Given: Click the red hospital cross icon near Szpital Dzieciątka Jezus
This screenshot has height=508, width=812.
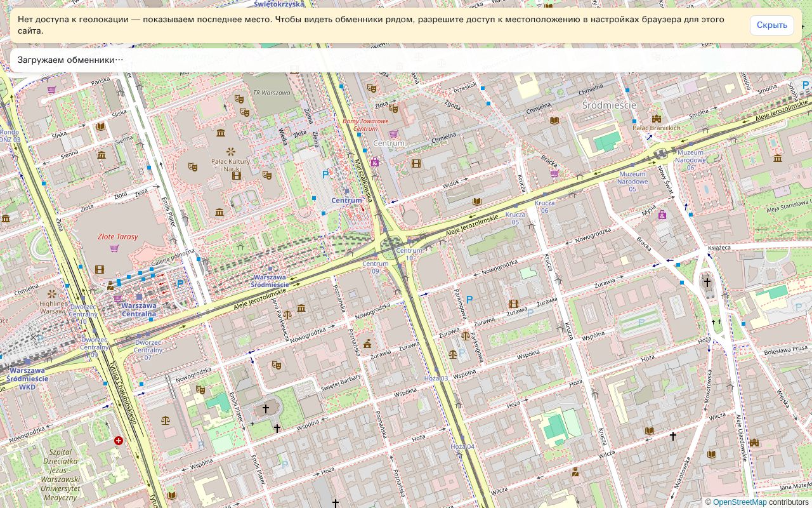Looking at the screenshot, I should [x=118, y=440].
